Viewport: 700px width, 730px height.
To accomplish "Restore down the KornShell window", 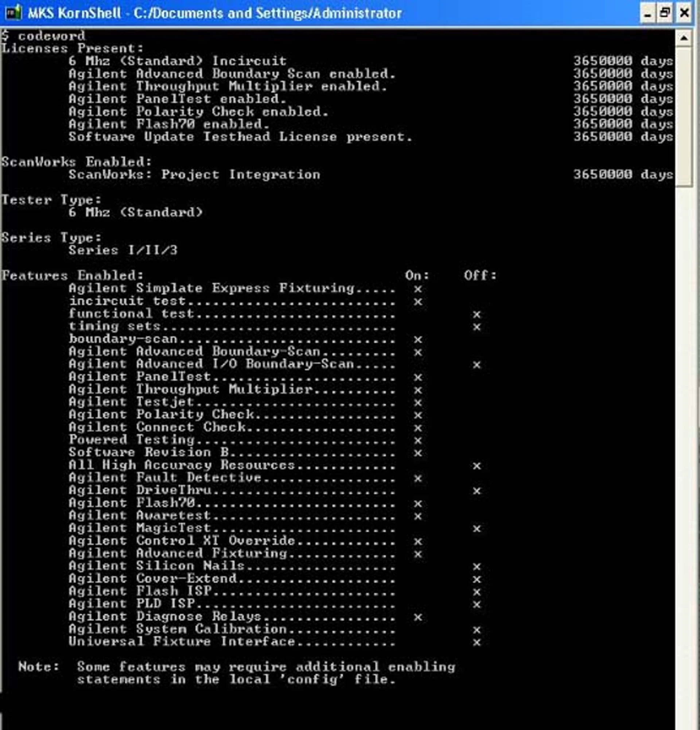I will [x=665, y=13].
